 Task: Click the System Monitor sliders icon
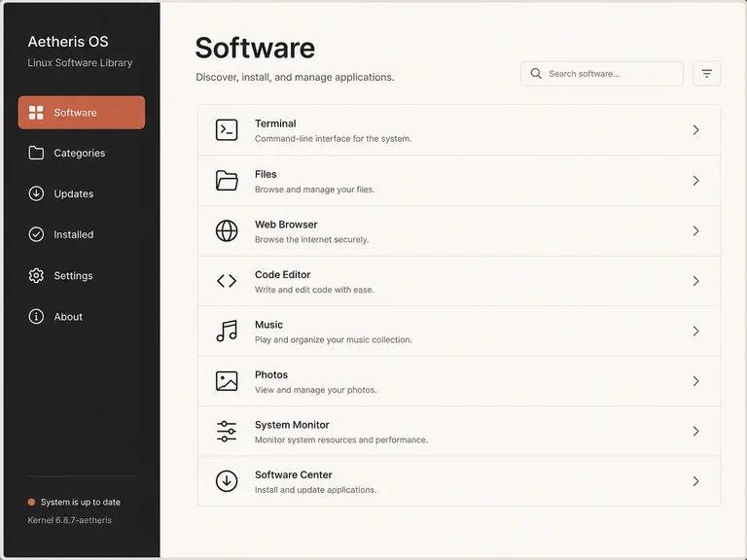point(227,431)
